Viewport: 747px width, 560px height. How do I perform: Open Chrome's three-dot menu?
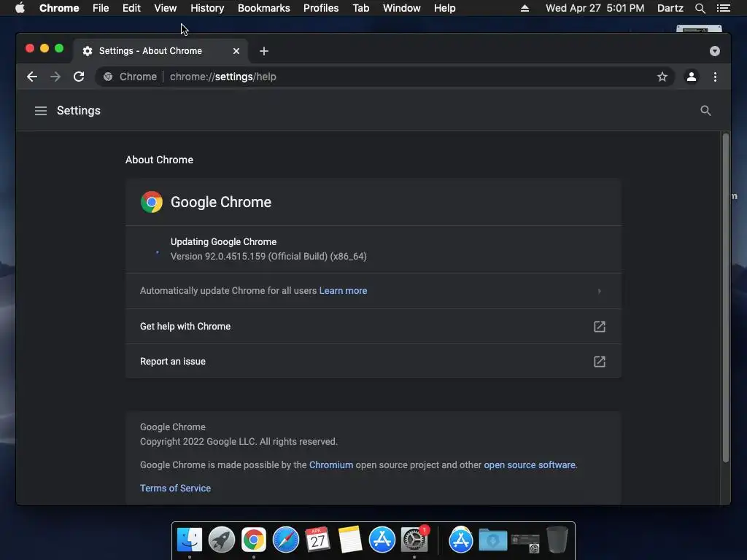(x=715, y=77)
